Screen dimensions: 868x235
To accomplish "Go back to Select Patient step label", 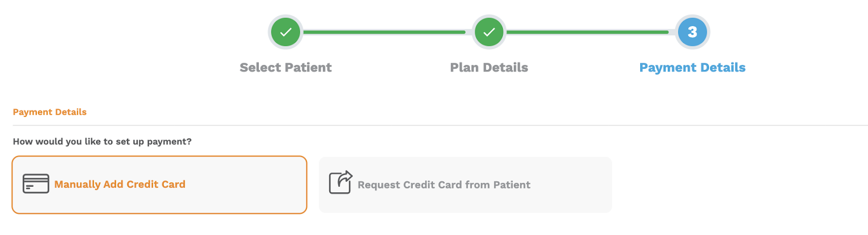I will [285, 68].
